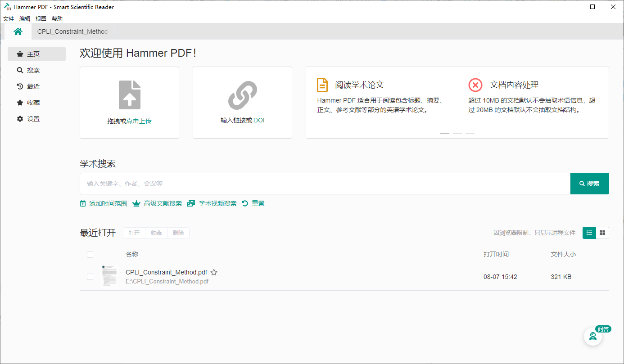Click the green 搜索 button
Viewport: 624px width, 364px height.
(590, 184)
